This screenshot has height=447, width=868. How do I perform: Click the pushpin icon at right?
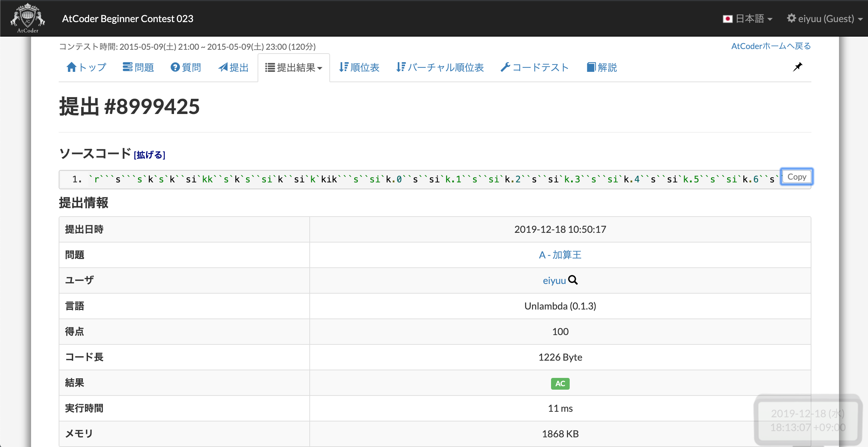(x=797, y=67)
